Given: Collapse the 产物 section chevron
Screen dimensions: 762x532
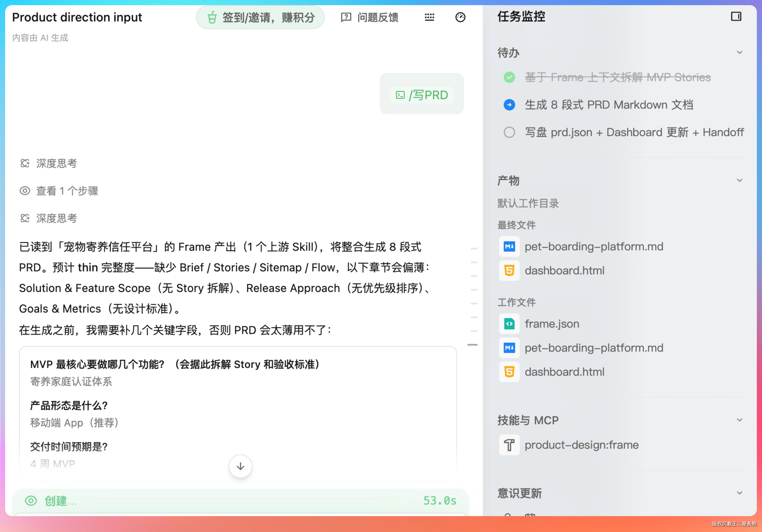Looking at the screenshot, I should 739,180.
